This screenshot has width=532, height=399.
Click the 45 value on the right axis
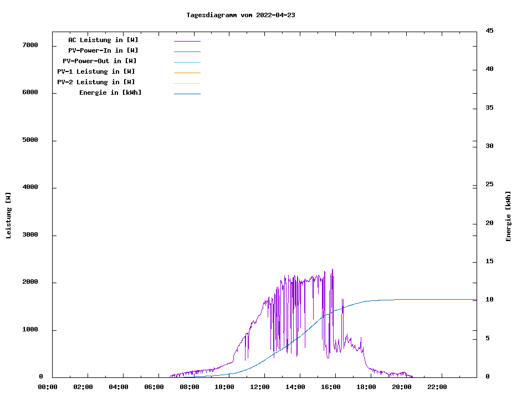tap(489, 31)
